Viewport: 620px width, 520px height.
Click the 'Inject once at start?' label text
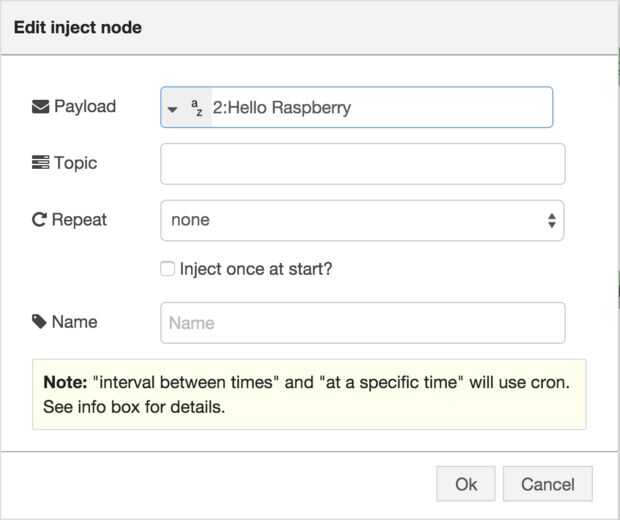click(255, 269)
